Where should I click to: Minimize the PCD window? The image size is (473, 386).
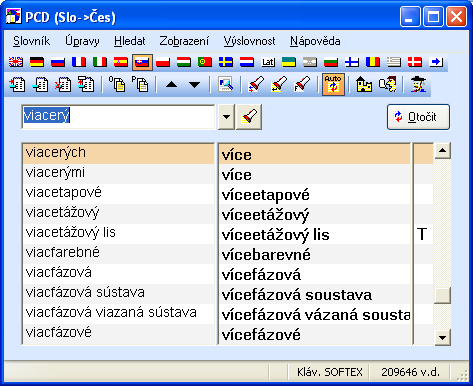[411, 17]
